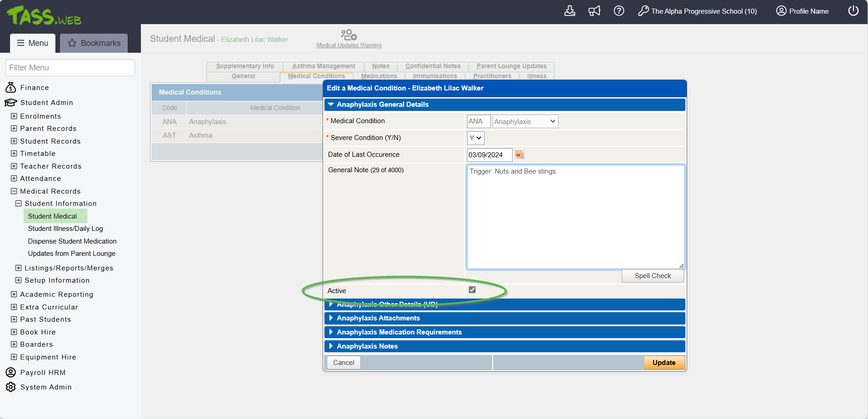Viewport: 868px width, 419px height.
Task: Click the Update button
Action: [663, 363]
